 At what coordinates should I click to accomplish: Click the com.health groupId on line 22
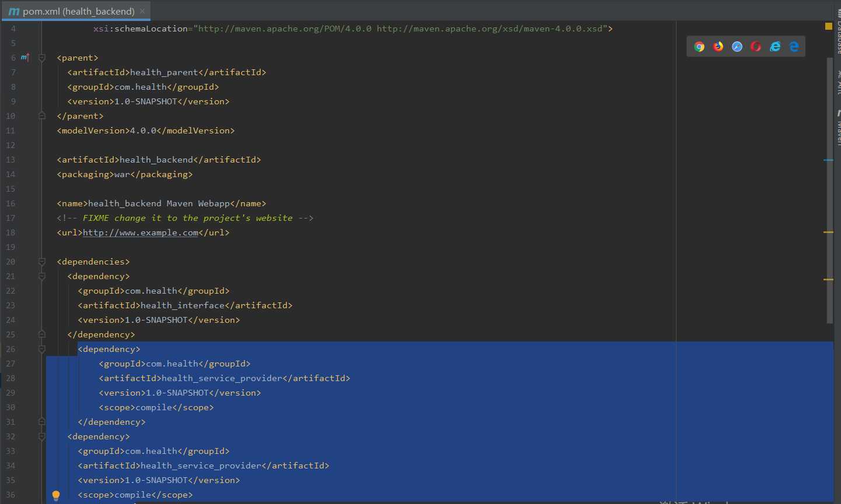point(151,291)
